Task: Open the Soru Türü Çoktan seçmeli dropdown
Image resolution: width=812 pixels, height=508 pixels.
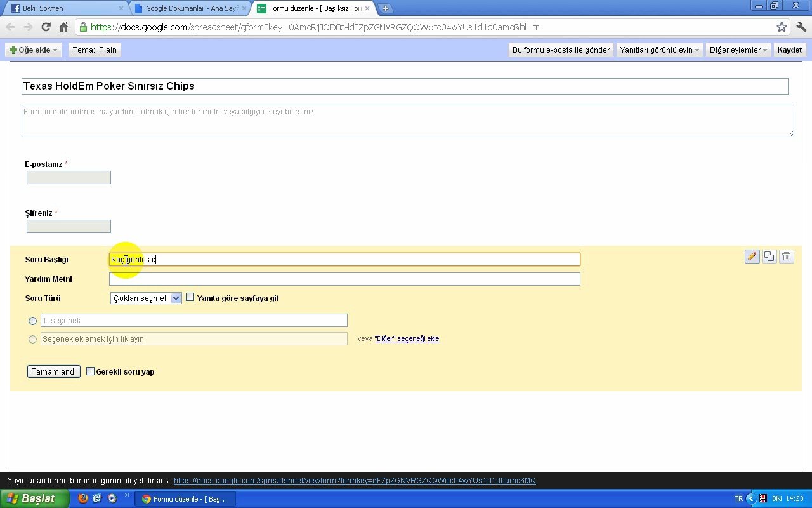Action: (146, 298)
